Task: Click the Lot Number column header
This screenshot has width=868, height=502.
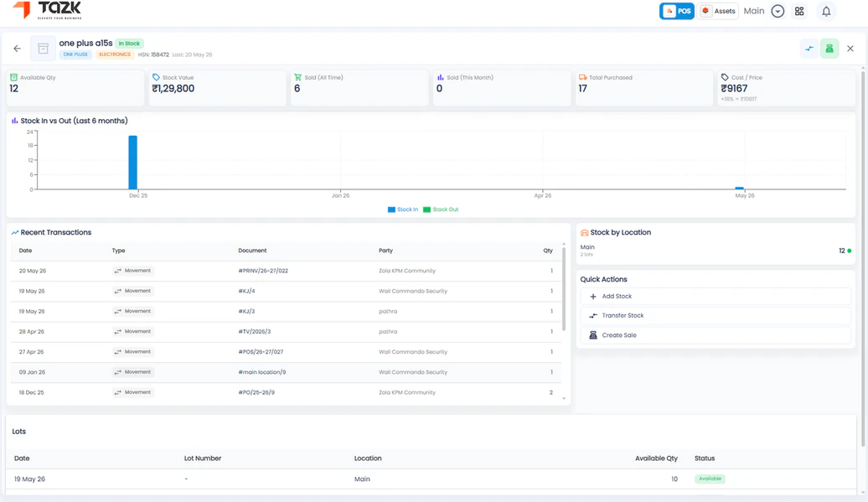Action: [203, 458]
